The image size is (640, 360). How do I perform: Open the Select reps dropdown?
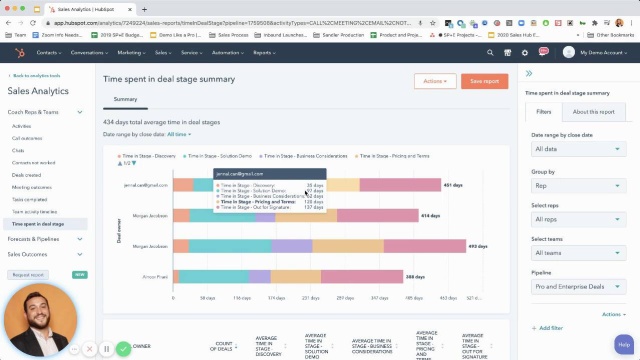pos(578,220)
